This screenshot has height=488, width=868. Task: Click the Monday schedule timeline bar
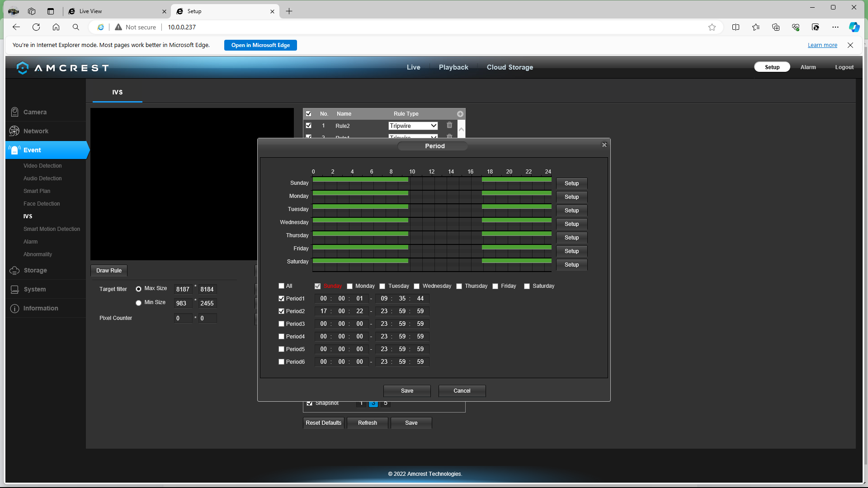432,196
